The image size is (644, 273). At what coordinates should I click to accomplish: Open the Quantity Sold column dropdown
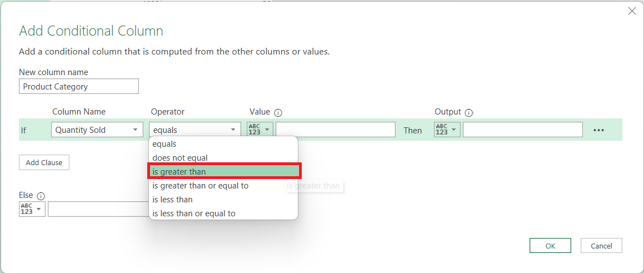click(97, 130)
